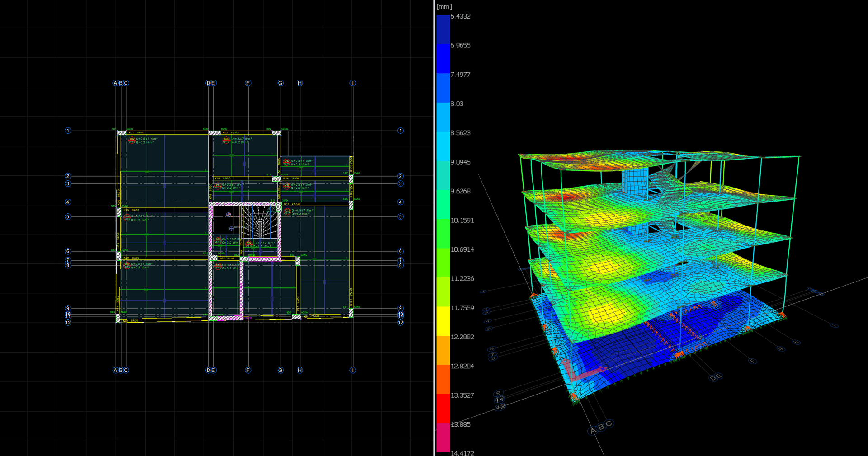Pick the red legend color near 13.3527
This screenshot has width=868, height=456.
443,408
